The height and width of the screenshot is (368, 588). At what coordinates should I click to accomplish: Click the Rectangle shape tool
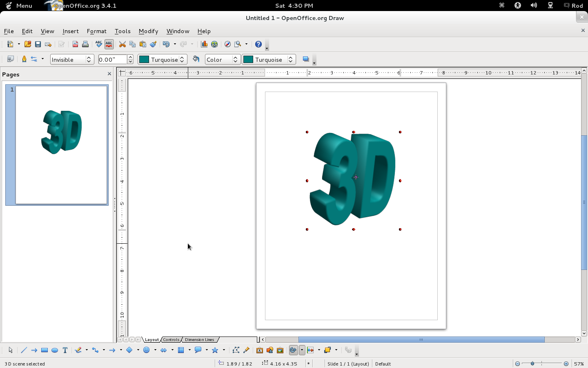[x=45, y=350]
